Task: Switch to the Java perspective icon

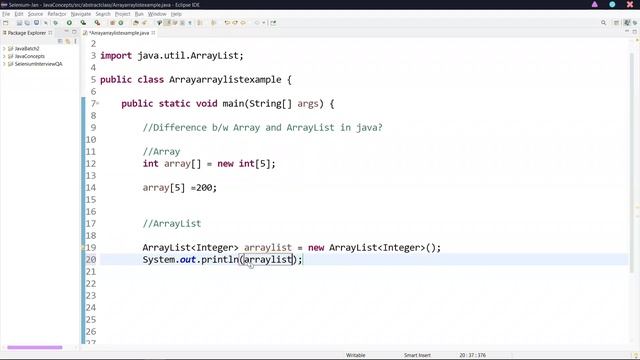Action: (x=627, y=23)
